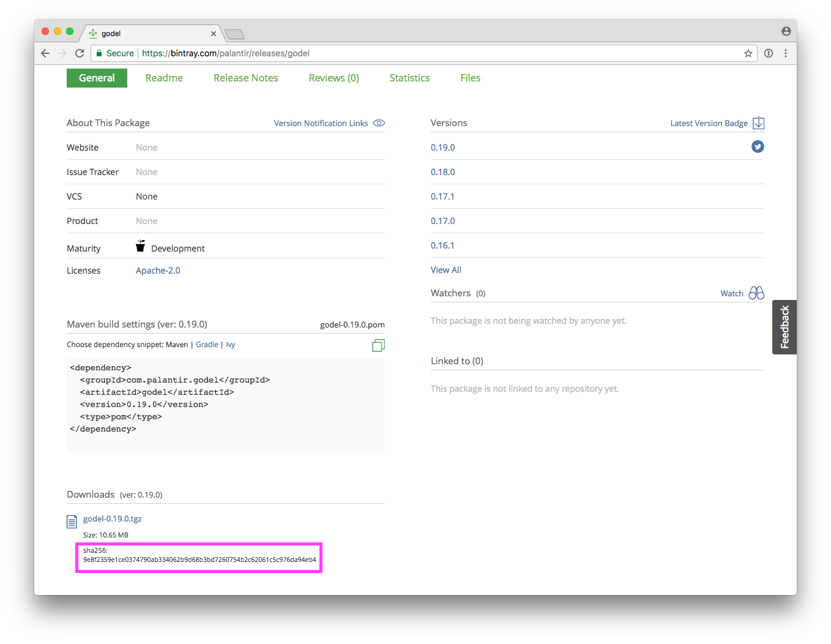Select the General tab
The width and height of the screenshot is (831, 644).
[x=97, y=78]
